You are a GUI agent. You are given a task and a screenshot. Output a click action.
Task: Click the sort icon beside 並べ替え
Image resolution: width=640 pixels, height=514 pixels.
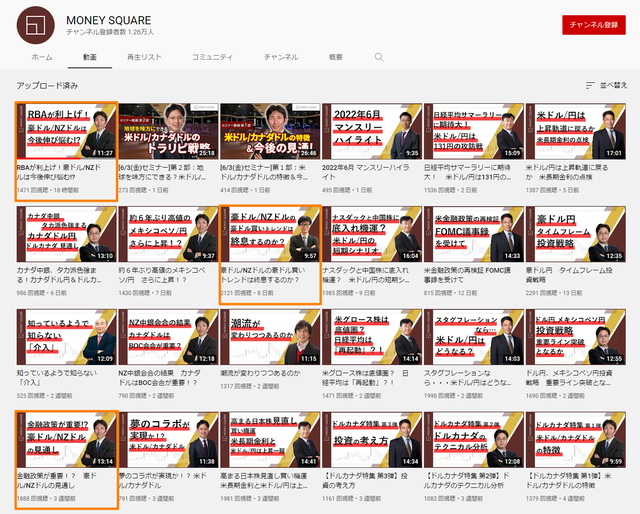(590, 85)
